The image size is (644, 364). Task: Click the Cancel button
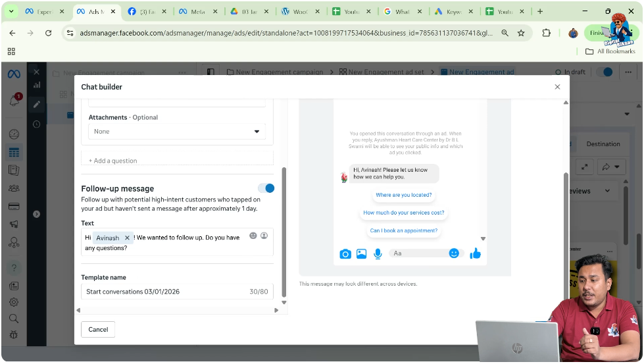tap(98, 330)
